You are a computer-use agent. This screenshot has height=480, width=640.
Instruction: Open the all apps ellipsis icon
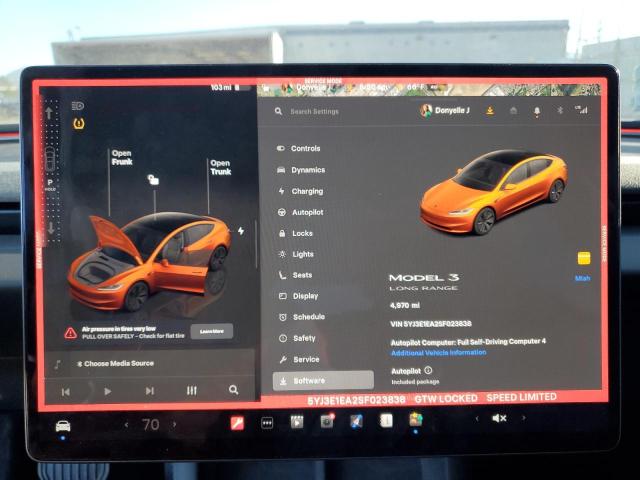coord(267,423)
